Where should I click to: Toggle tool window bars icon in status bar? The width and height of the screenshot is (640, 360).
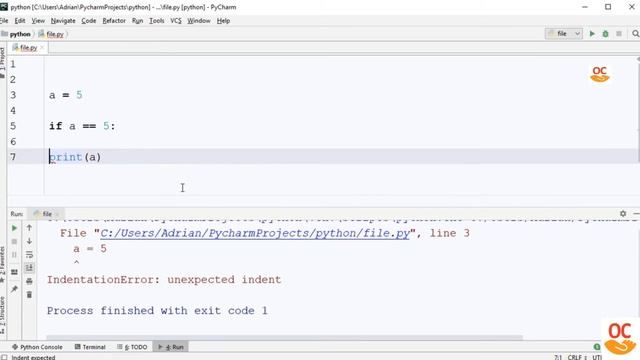pyautogui.click(x=4, y=357)
